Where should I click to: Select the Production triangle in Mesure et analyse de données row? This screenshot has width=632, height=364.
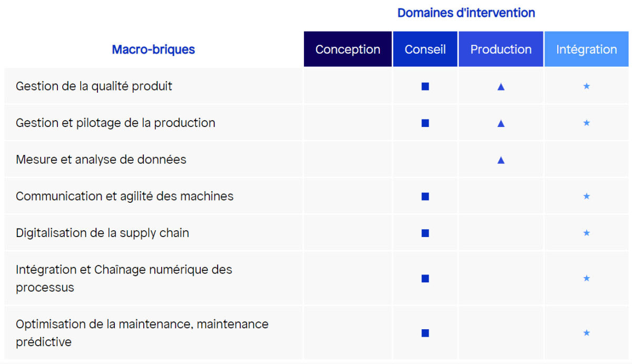click(x=501, y=160)
